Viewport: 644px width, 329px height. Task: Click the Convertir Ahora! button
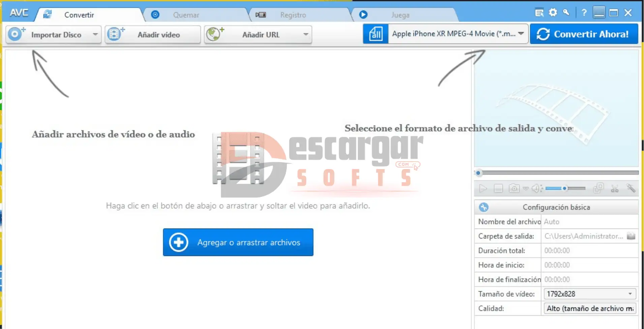(584, 34)
